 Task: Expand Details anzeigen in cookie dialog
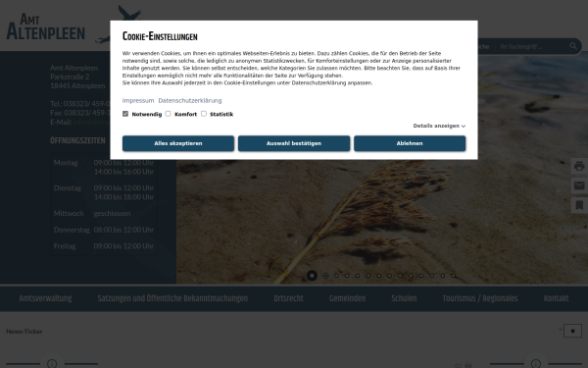click(x=439, y=126)
